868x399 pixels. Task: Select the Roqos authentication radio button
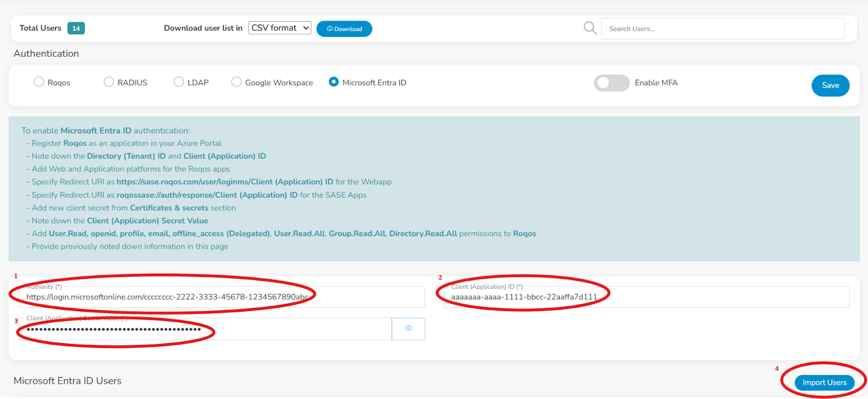(x=39, y=82)
